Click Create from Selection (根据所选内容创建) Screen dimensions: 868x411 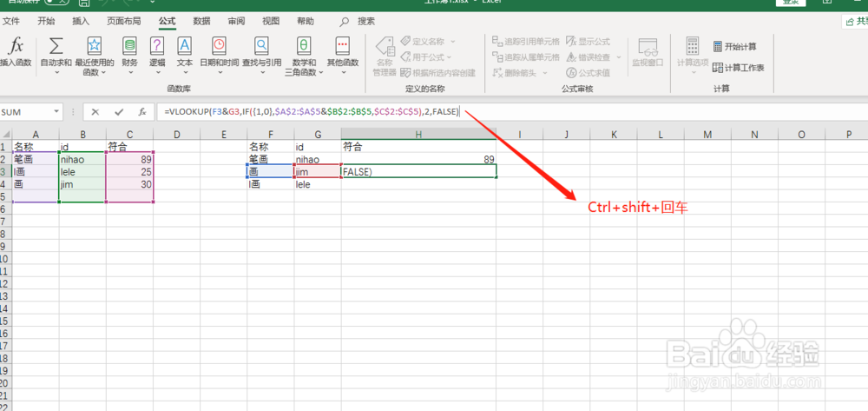pyautogui.click(x=437, y=73)
